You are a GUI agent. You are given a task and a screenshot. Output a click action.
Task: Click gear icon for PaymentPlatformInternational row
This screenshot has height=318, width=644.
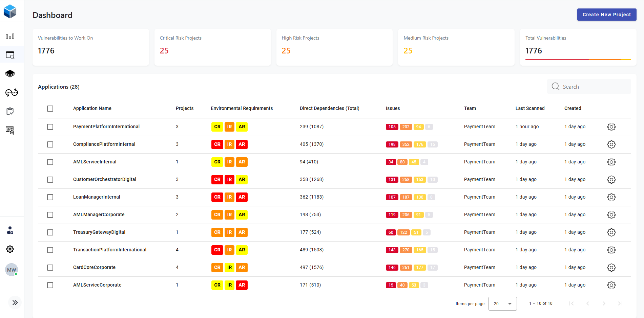pos(611,127)
